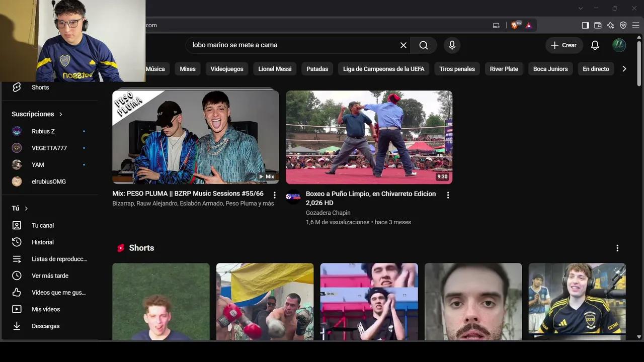Open Vídeos que me gustan list
This screenshot has height=362, width=644.
[49, 293]
